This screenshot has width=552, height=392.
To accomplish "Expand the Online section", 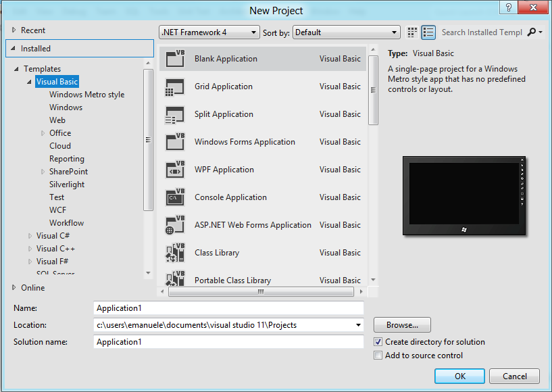I will pyautogui.click(x=14, y=287).
